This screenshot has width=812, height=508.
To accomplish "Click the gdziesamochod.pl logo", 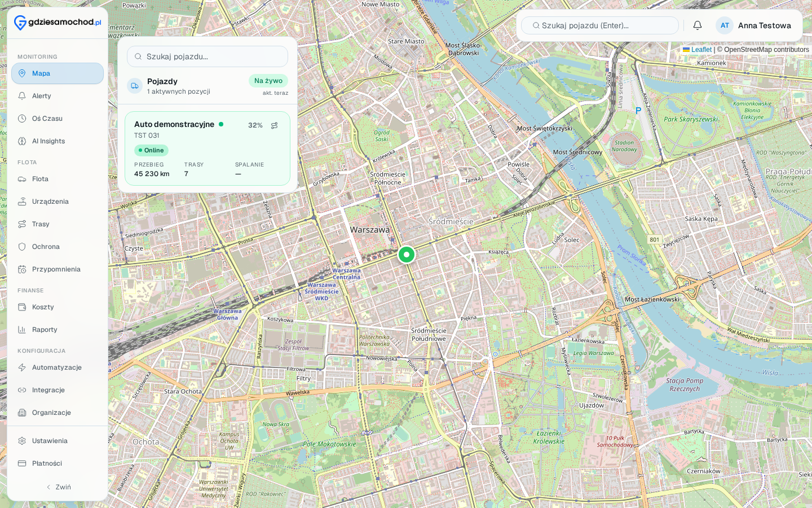I will pos(58,23).
